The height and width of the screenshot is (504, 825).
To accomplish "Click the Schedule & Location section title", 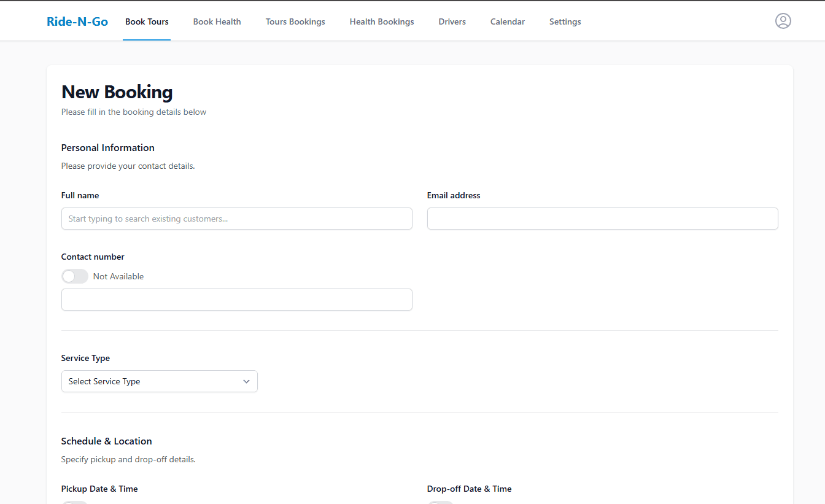I will (x=107, y=441).
